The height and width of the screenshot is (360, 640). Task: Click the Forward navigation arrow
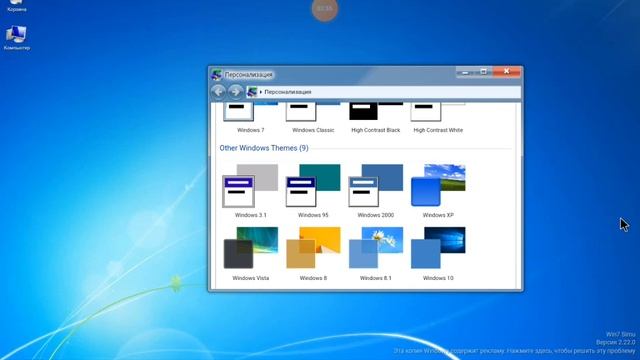pyautogui.click(x=236, y=92)
